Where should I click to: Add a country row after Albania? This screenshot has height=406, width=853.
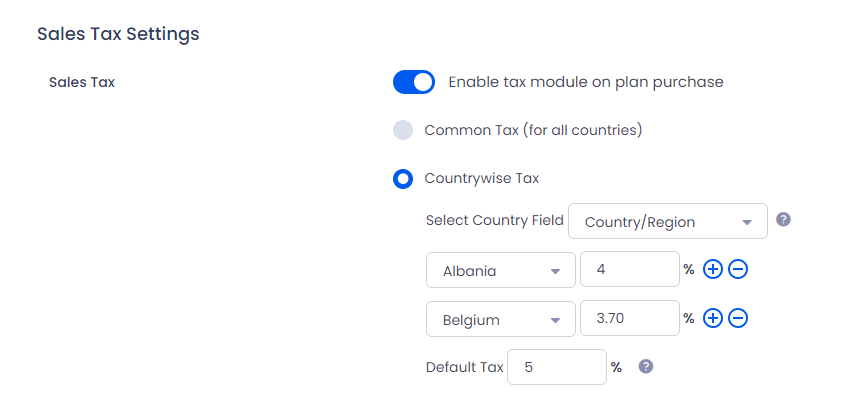click(713, 269)
